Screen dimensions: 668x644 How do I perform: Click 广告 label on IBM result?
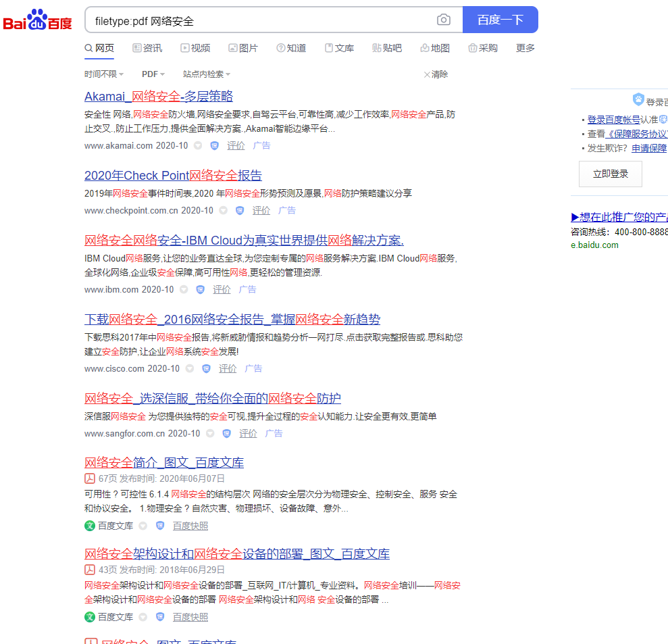click(x=247, y=289)
